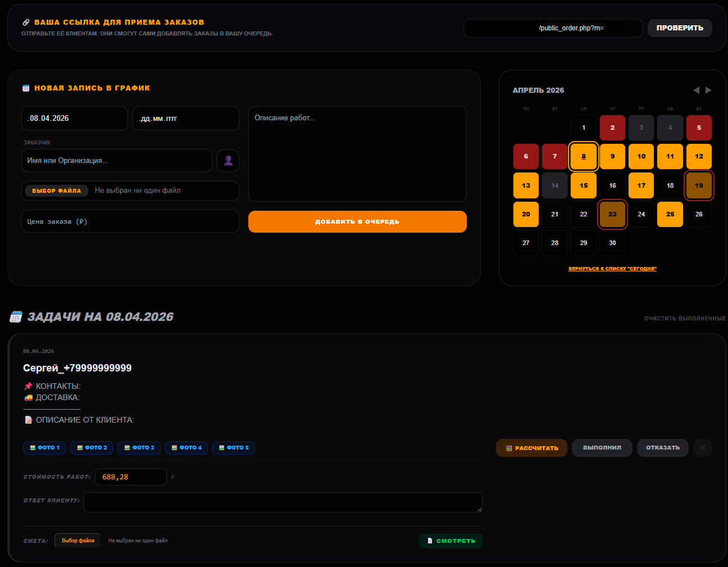728x567 pixels.
Task: Click ОЧИСТИТЬ ВЫПОЛНЕННЫЕ link
Action: tap(685, 319)
